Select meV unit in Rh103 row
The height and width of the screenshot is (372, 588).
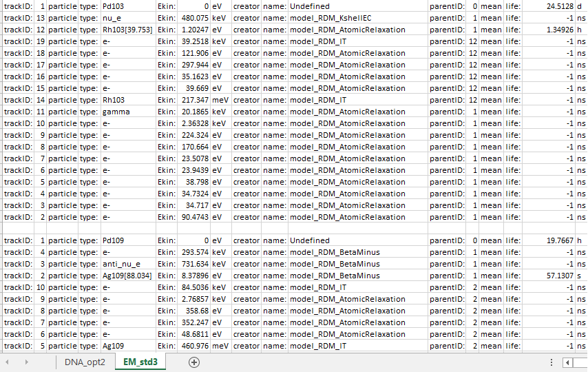click(x=221, y=100)
